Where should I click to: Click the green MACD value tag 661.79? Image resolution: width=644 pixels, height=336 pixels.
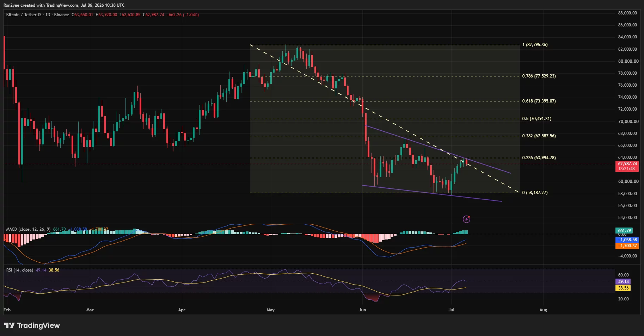[624, 231]
